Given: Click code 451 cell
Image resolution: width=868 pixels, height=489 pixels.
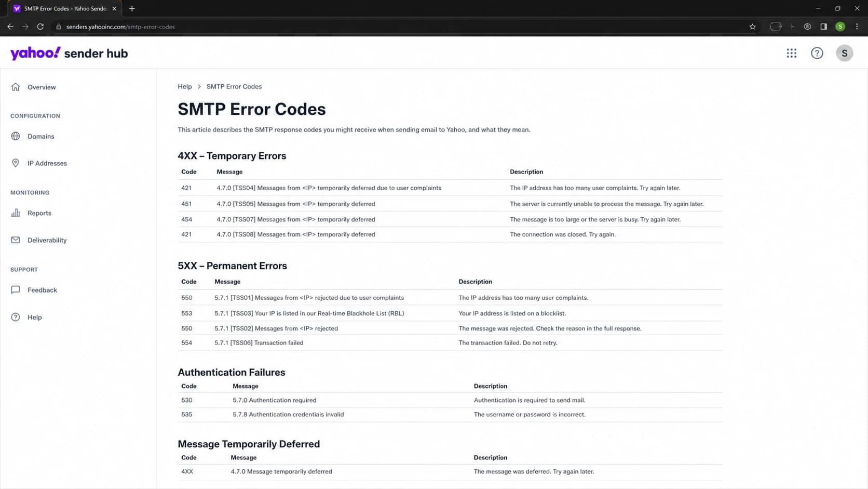Looking at the screenshot, I should tap(186, 204).
